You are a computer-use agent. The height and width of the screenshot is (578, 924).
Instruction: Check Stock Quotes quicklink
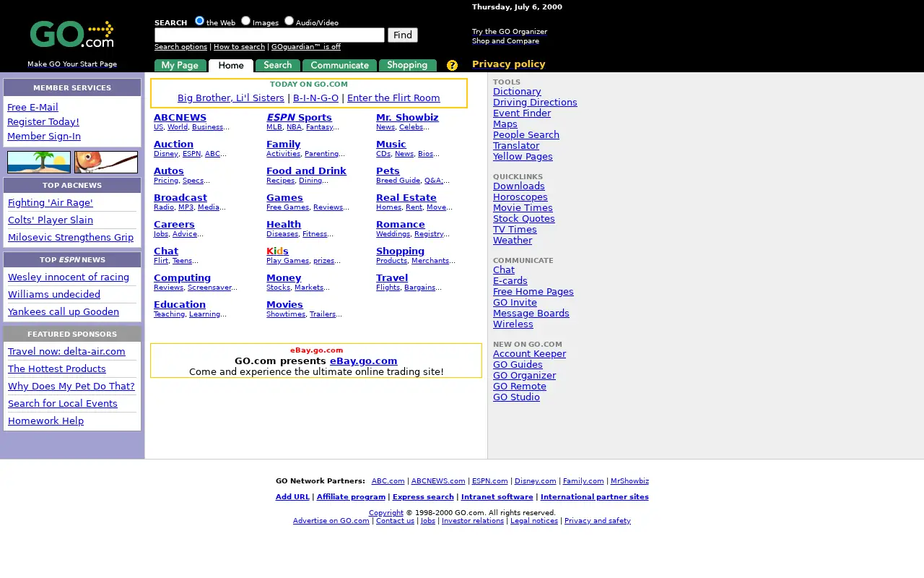[524, 218]
